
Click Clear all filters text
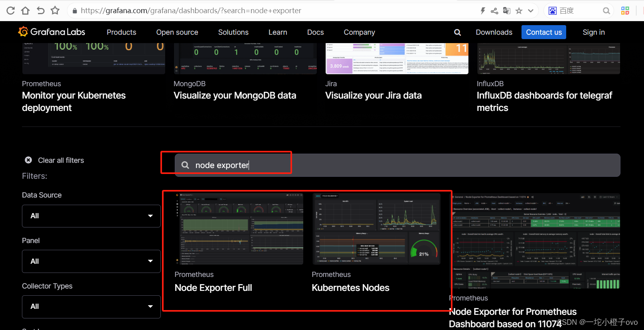click(61, 160)
